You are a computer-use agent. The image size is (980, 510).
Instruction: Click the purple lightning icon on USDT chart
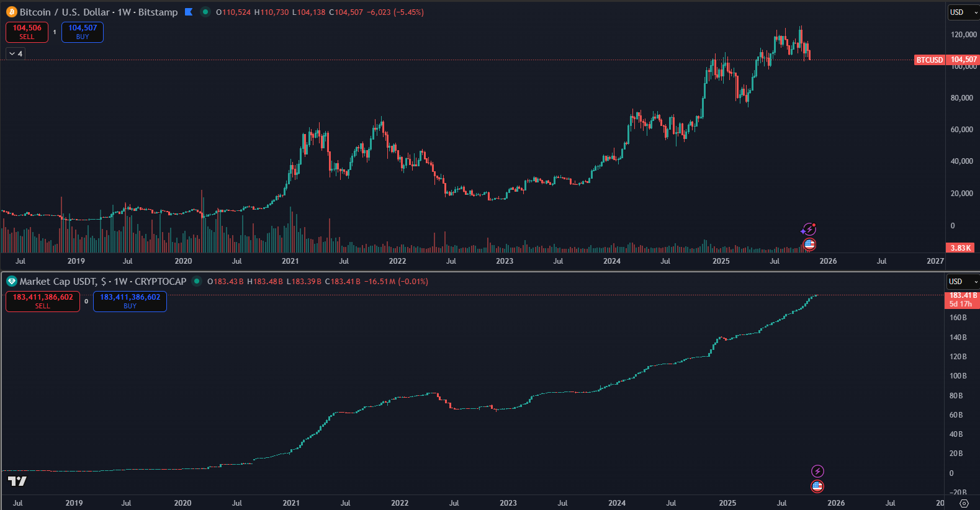click(817, 472)
